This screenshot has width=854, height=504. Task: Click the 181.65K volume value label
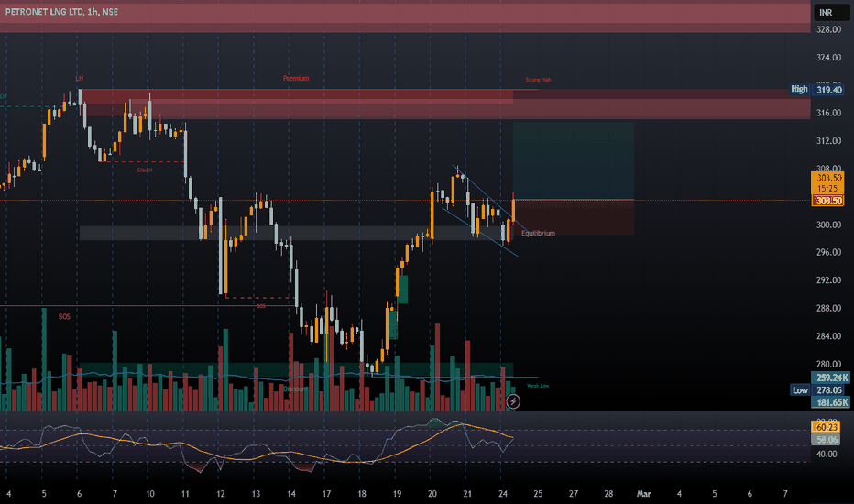[x=830, y=402]
